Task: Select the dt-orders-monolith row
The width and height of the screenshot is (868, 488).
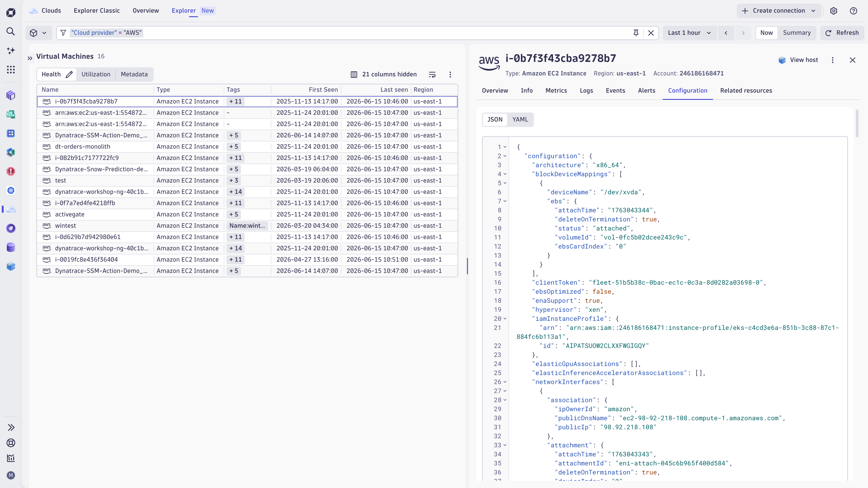Action: point(247,146)
